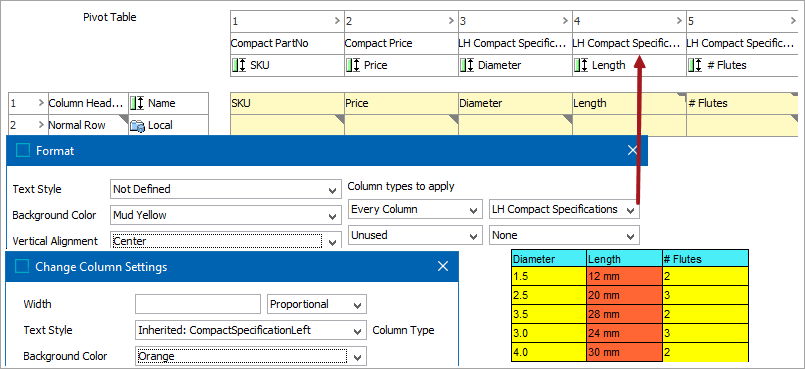
Task: Click the Change Column Settings window icon
Action: 22,266
